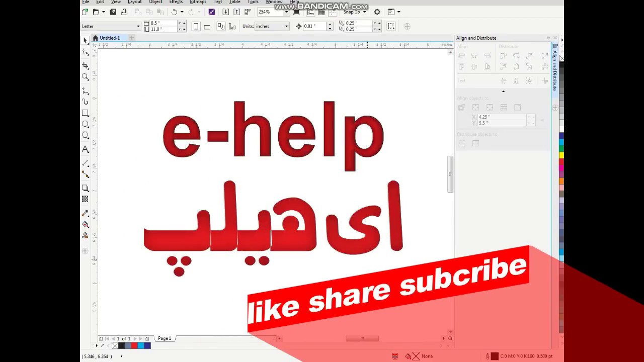The width and height of the screenshot is (644, 362).
Task: Click the No Color swatch in palette
Action: click(x=561, y=58)
